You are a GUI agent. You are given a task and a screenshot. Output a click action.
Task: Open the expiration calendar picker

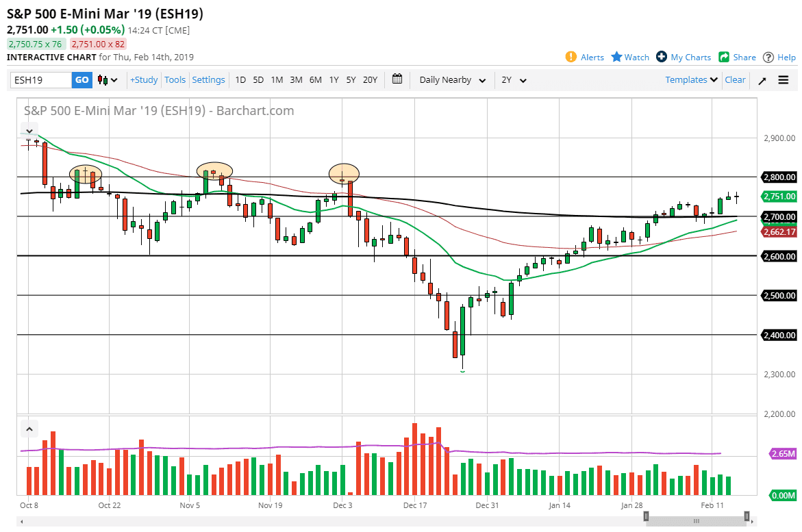click(397, 79)
